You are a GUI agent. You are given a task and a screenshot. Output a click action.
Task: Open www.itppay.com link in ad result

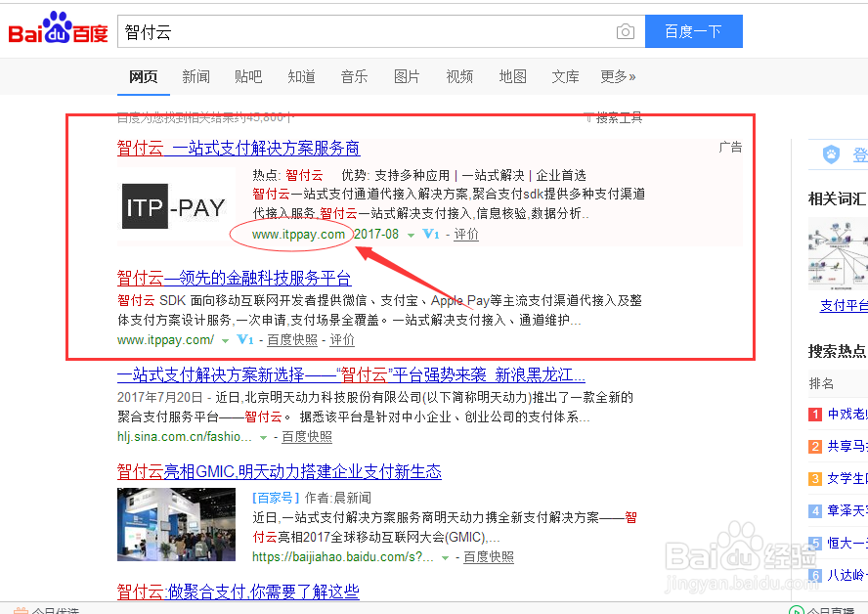tap(298, 235)
